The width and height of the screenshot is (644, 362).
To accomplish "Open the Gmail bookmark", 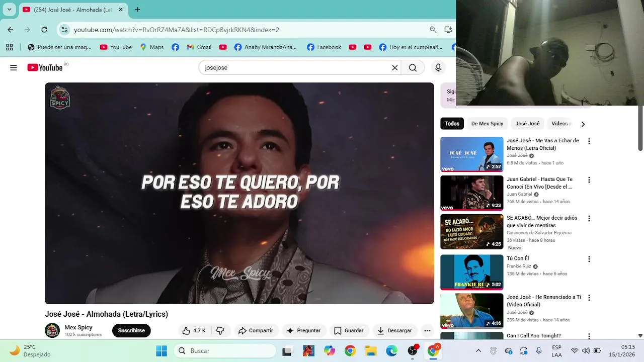I will coord(199,47).
